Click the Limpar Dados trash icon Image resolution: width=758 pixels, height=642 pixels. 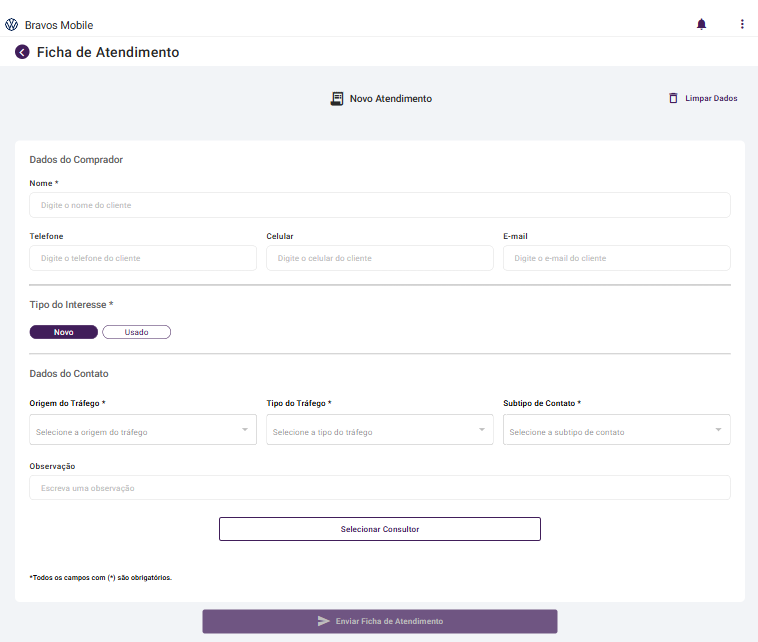click(673, 98)
